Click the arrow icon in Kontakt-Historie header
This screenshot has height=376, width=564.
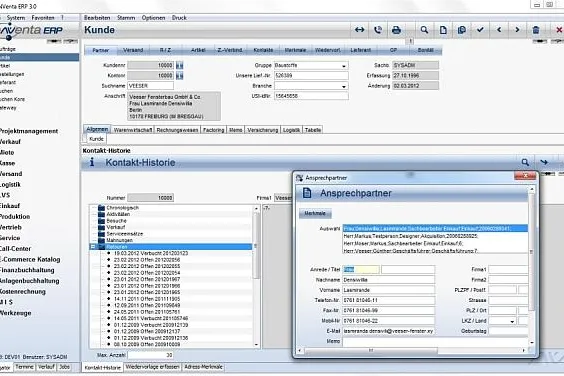pyautogui.click(x=544, y=162)
